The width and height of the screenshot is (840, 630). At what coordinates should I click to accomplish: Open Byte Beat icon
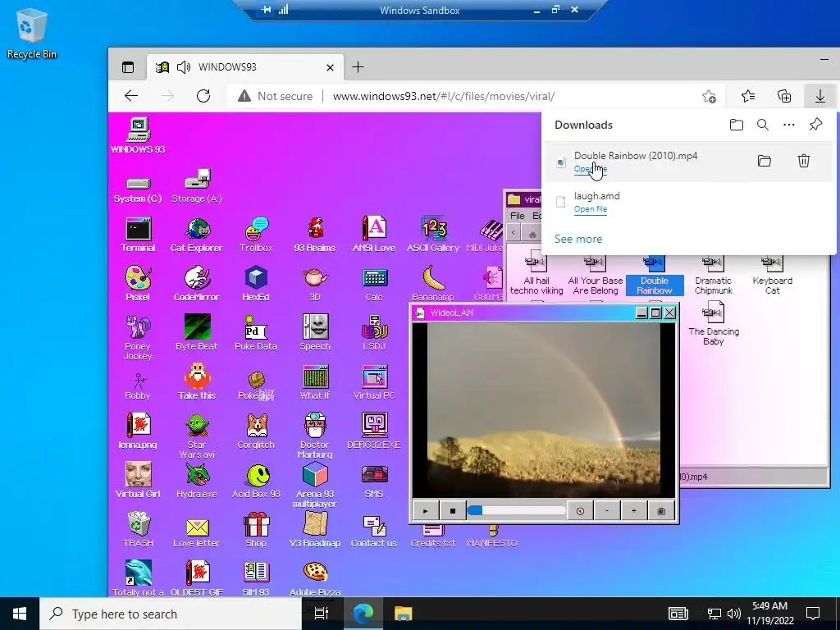[197, 333]
